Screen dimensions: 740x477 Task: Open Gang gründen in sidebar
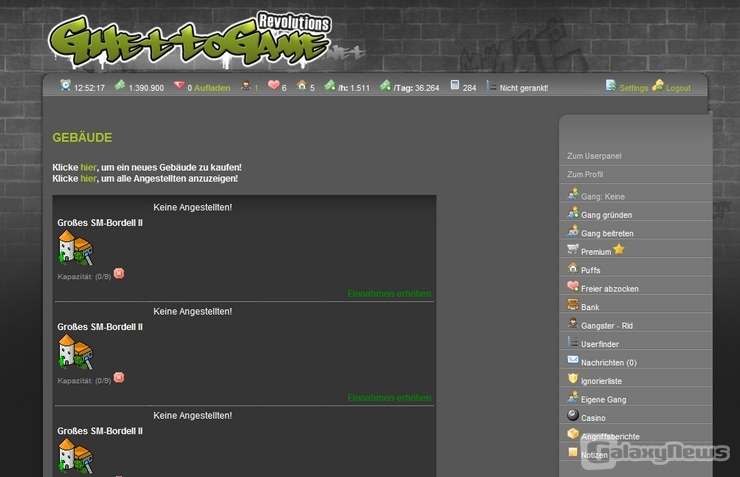pyautogui.click(x=606, y=215)
